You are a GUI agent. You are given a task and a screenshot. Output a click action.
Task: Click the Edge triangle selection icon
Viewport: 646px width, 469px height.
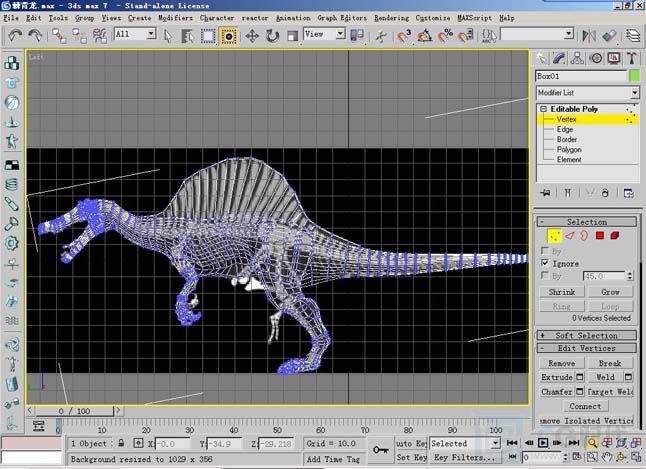click(x=569, y=236)
